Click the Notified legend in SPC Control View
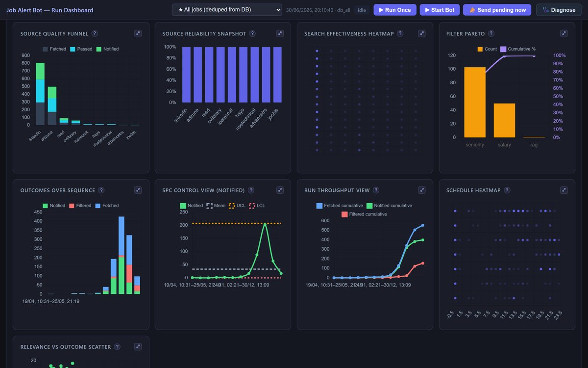This screenshot has height=368, width=588. (x=192, y=206)
